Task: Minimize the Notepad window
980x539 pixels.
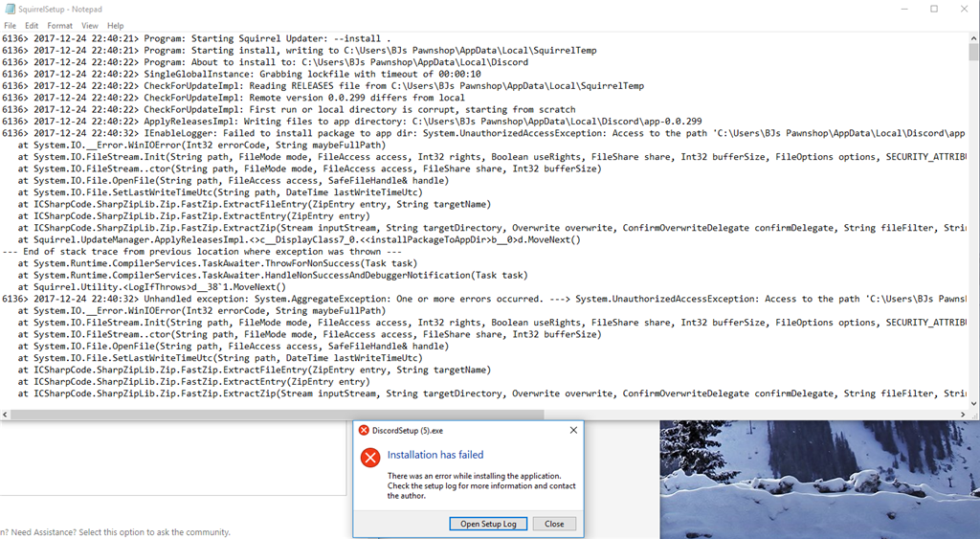Action: (x=905, y=9)
